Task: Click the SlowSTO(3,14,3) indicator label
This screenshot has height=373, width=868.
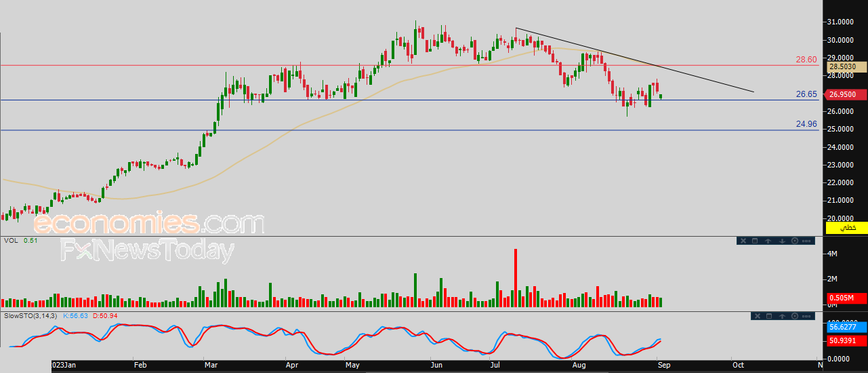Action: 31,316
